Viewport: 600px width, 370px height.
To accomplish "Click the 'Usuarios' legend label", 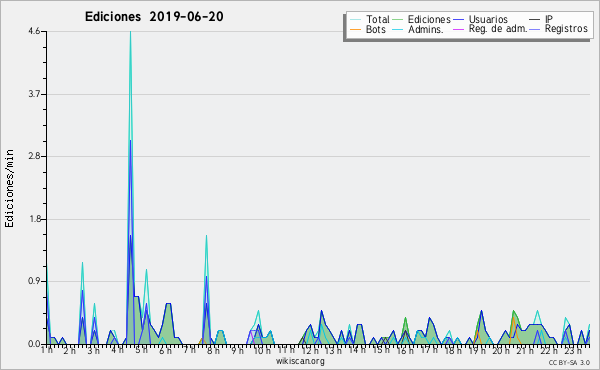I will [488, 19].
